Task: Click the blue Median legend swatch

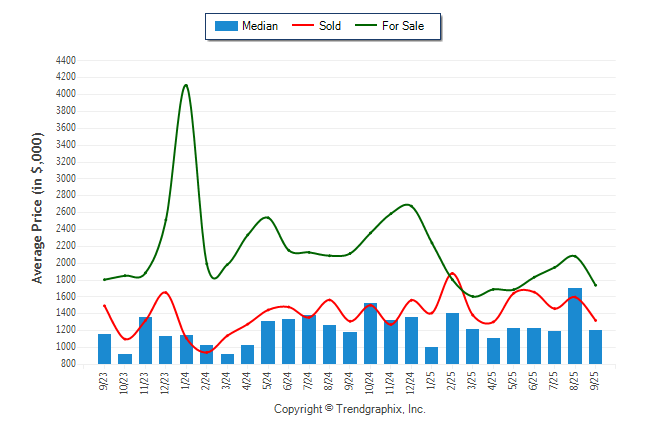Action: click(225, 26)
